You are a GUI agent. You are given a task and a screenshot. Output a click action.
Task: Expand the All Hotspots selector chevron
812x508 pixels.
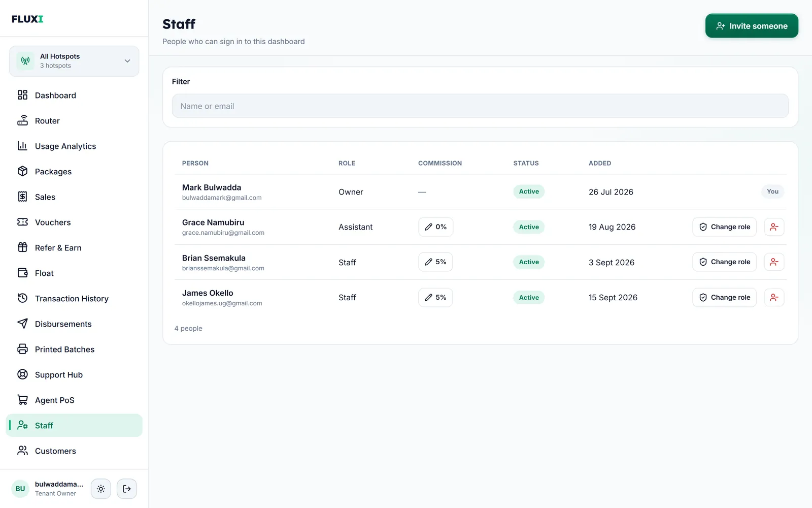point(127,61)
